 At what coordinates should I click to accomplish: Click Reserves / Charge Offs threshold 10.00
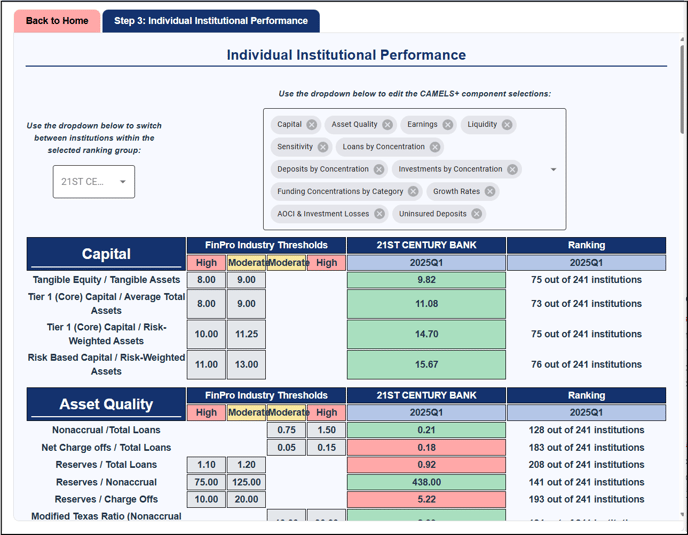(206, 499)
